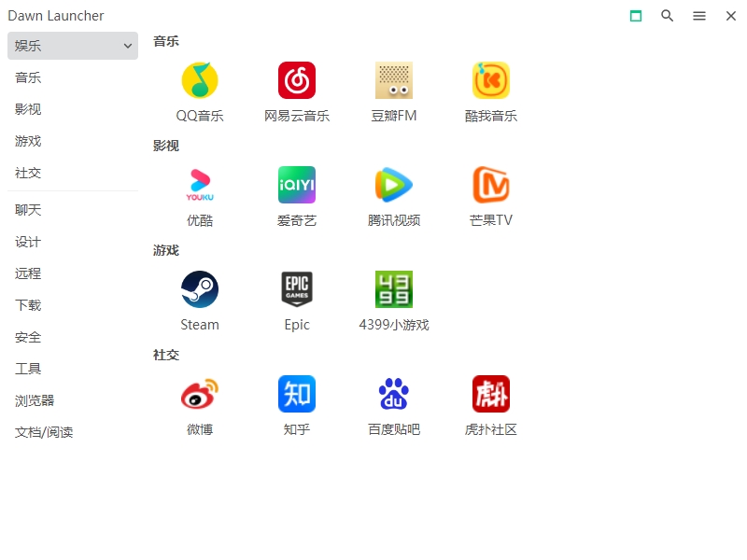Open the 豆瓣FM icon
Screen dimensions: 747x560
(394, 80)
